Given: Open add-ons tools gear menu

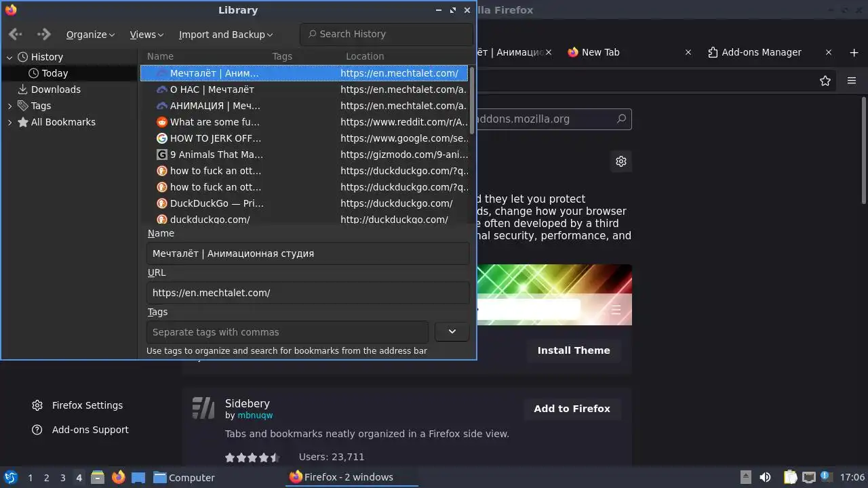Looking at the screenshot, I should click(621, 161).
